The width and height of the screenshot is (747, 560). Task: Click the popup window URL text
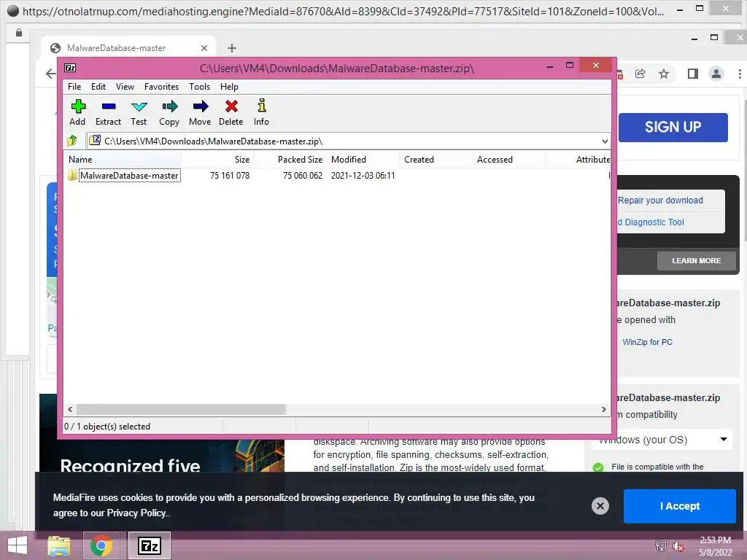click(x=344, y=11)
